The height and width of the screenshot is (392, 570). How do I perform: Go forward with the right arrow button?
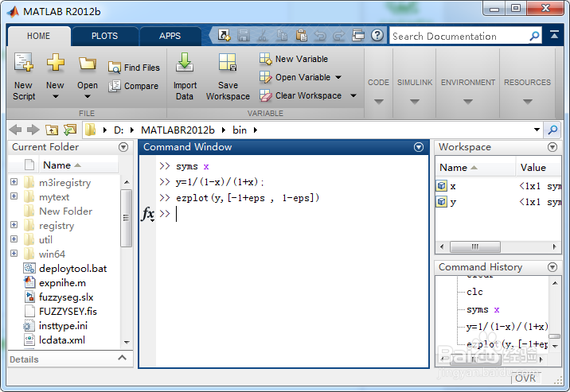pos(33,130)
